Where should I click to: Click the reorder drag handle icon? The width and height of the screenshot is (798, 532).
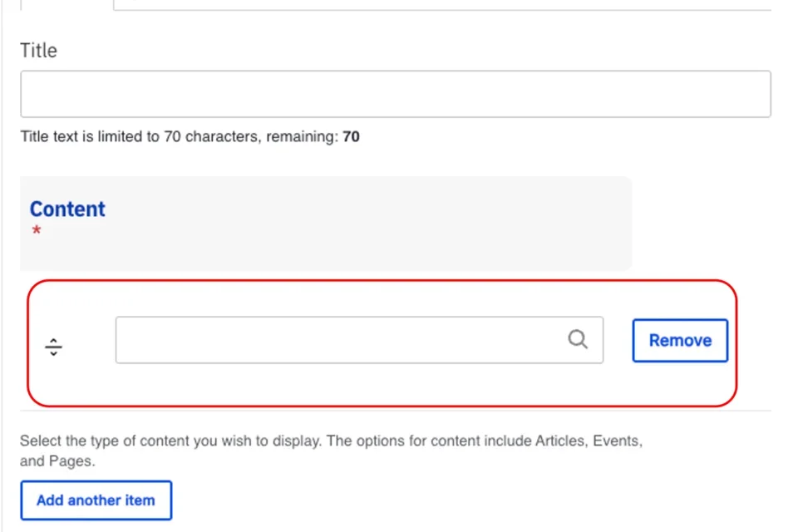tap(53, 346)
